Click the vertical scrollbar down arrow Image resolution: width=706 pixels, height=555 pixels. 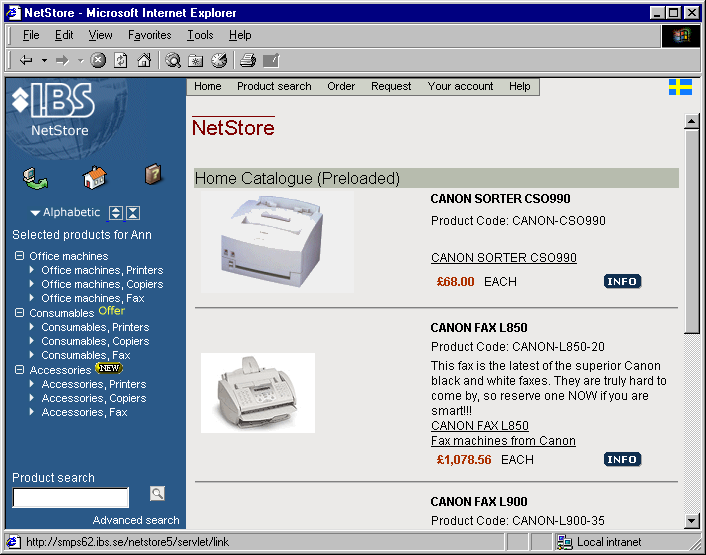[x=691, y=520]
